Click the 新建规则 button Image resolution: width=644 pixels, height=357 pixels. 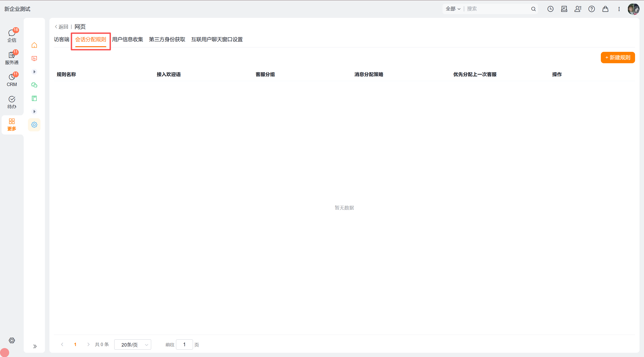click(x=618, y=57)
